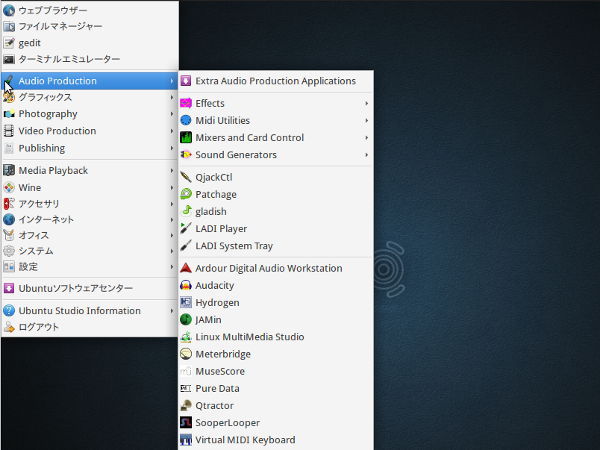Expand the Media Playback submenu arrow
Image resolution: width=600 pixels, height=450 pixels.
pyautogui.click(x=172, y=171)
